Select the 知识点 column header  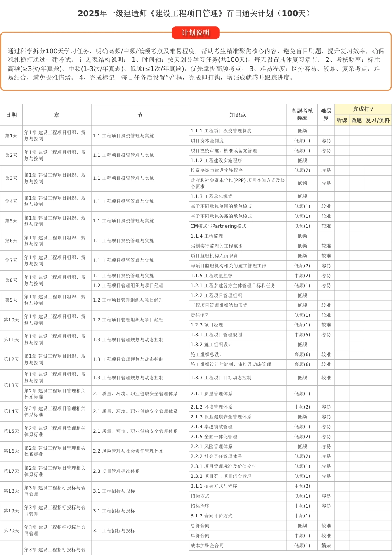pyautogui.click(x=238, y=115)
